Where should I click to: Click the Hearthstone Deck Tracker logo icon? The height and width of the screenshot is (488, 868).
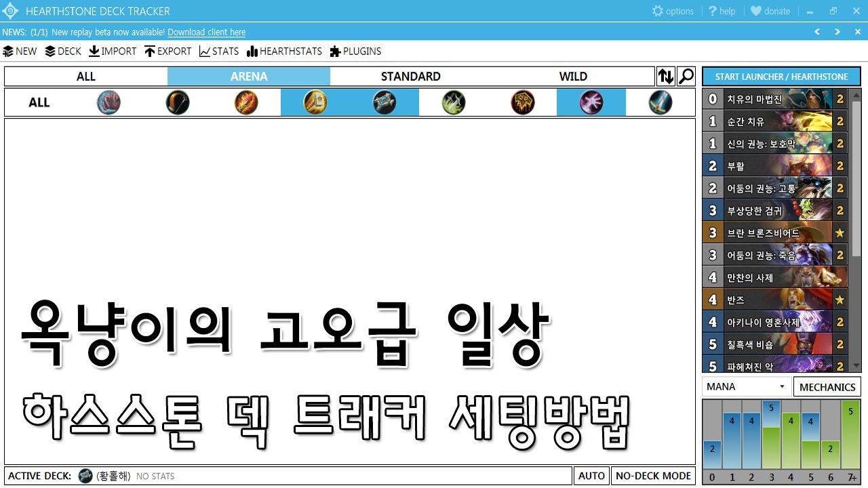click(x=10, y=11)
